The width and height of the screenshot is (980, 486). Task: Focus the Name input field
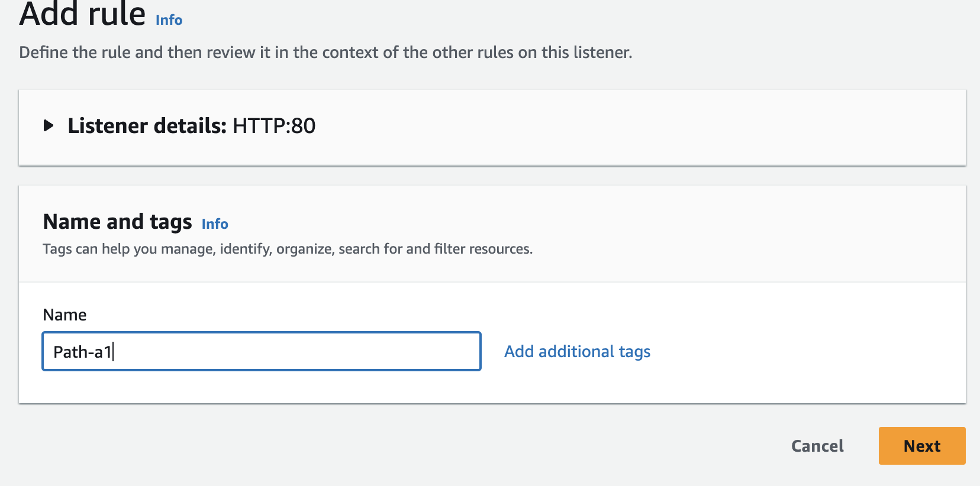(x=262, y=352)
